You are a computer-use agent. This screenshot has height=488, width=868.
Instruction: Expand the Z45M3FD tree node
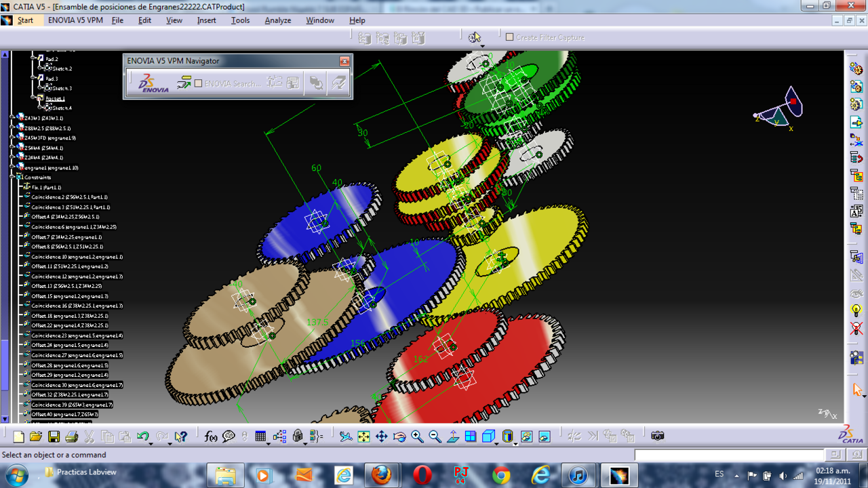[12, 138]
